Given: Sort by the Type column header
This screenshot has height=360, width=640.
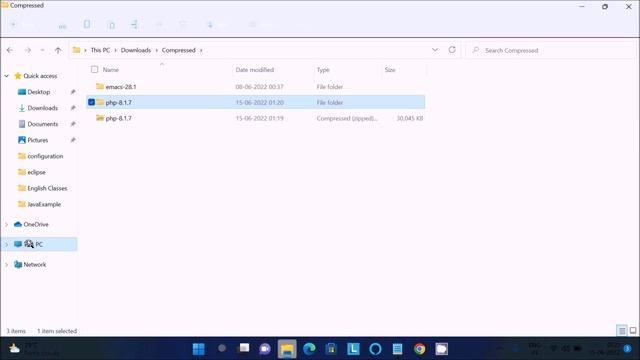Looking at the screenshot, I should point(323,70).
